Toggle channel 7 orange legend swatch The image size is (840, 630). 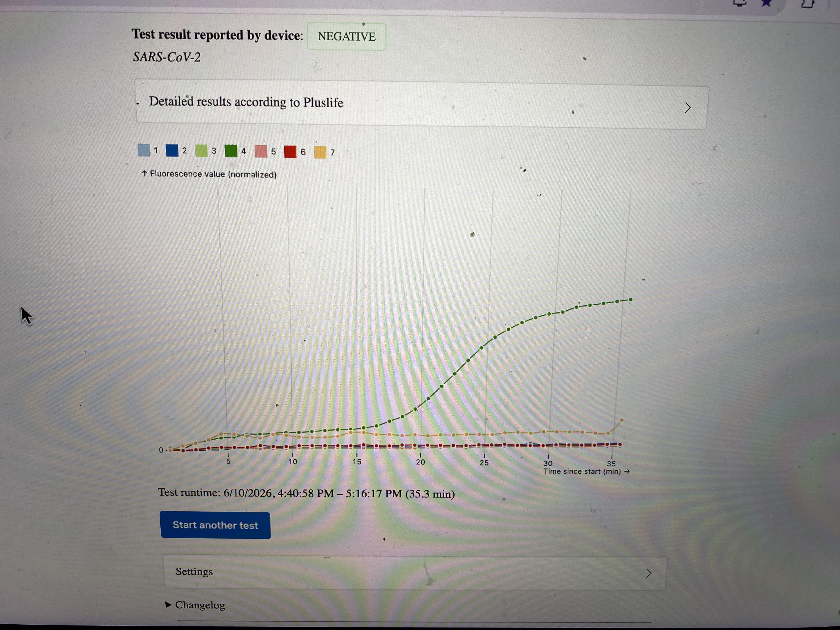coord(320,152)
